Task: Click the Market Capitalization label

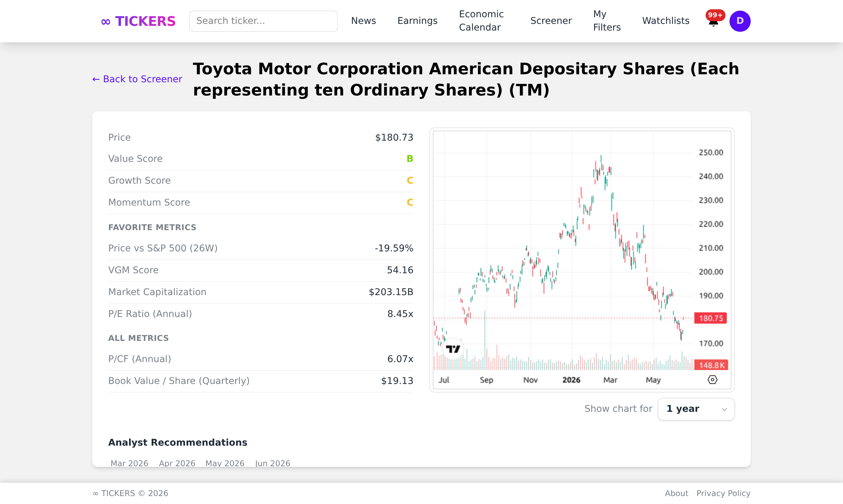Action: coord(157,292)
